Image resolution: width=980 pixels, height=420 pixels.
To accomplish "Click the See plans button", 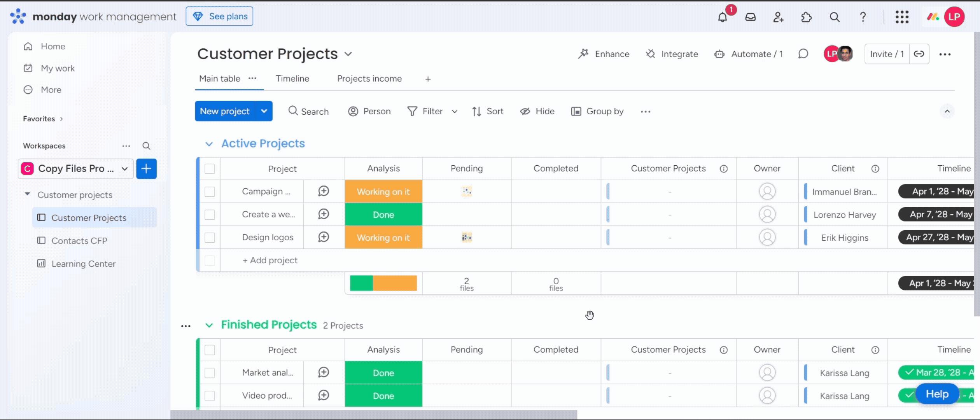I will click(219, 16).
